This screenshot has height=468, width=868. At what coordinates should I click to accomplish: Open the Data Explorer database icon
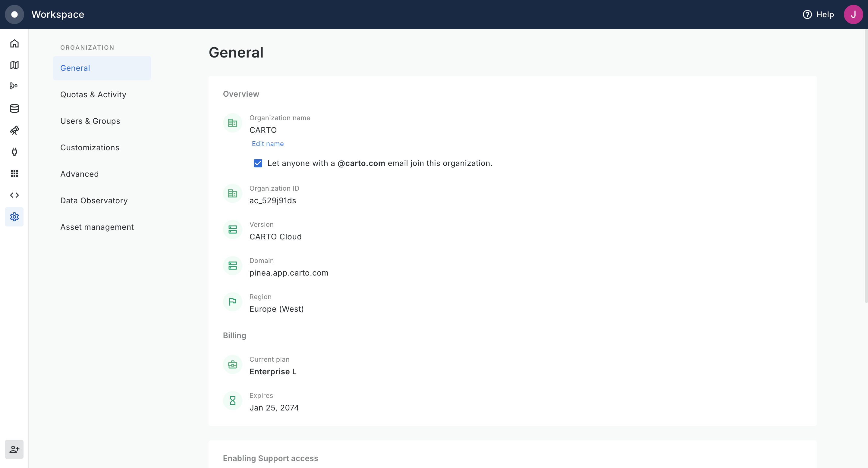pos(14,108)
